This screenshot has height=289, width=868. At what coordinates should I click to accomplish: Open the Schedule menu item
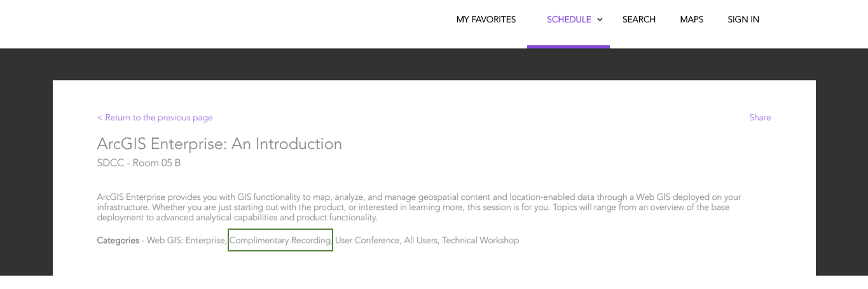pyautogui.click(x=568, y=20)
